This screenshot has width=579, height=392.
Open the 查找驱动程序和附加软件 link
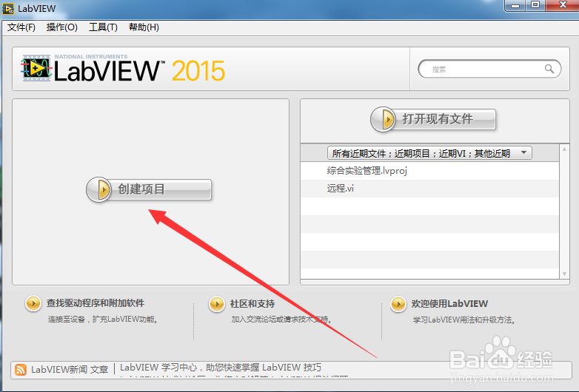coord(96,303)
